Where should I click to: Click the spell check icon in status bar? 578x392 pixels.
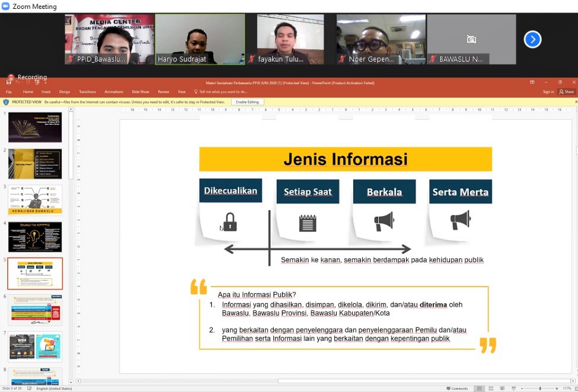coord(30,388)
